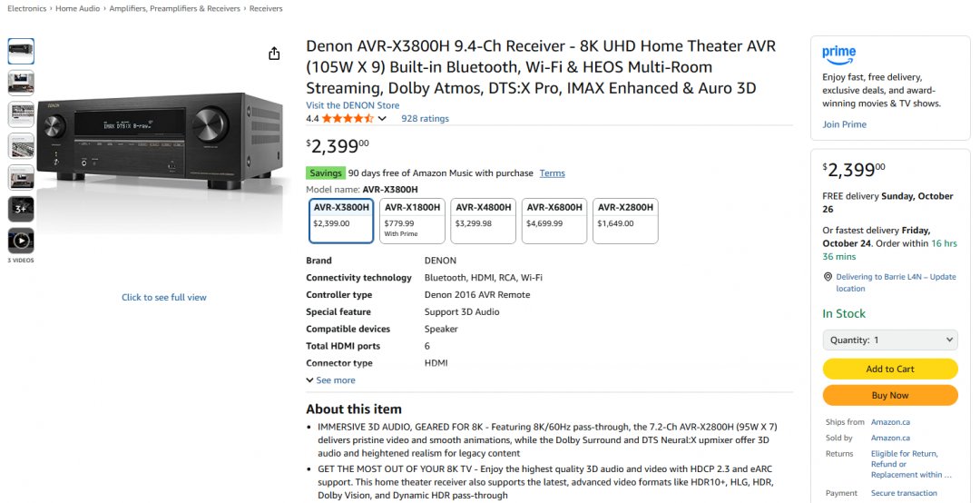Expand the rating breakdown chevron
980x503 pixels.
tap(382, 119)
